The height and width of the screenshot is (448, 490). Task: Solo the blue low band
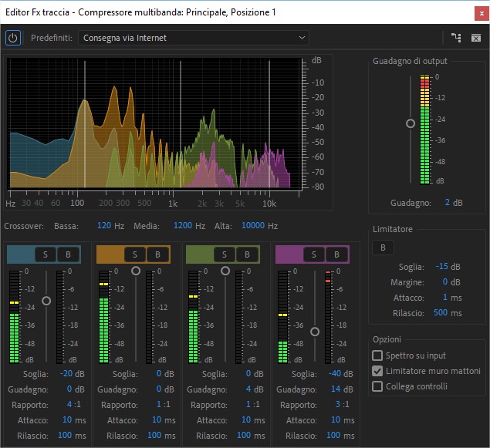46,254
